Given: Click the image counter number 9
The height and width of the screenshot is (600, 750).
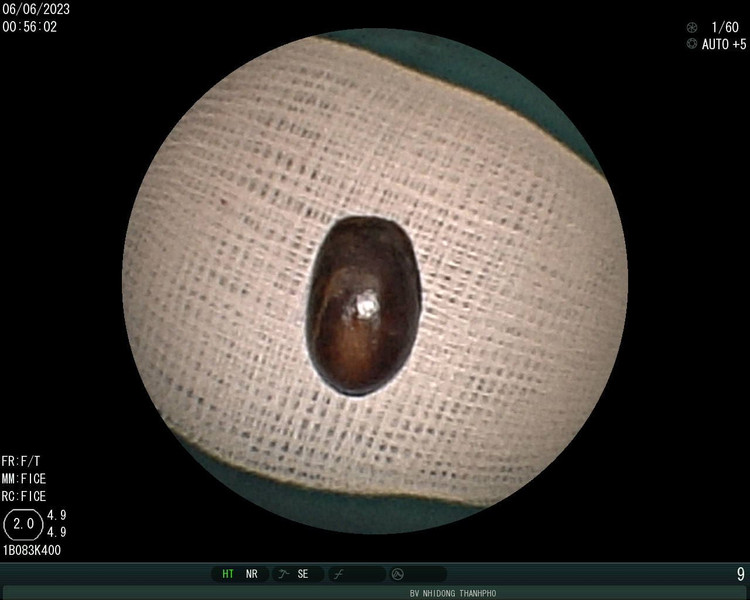Looking at the screenshot, I should [740, 574].
